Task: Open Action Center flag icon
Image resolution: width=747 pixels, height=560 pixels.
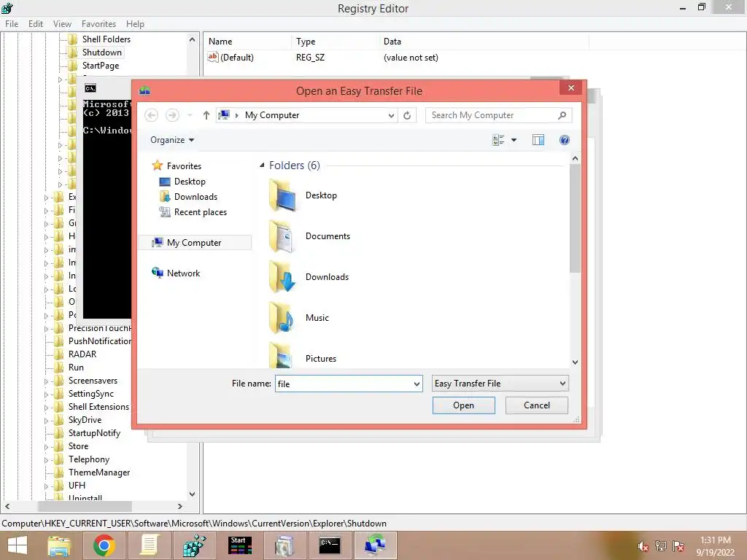Action: click(678, 546)
